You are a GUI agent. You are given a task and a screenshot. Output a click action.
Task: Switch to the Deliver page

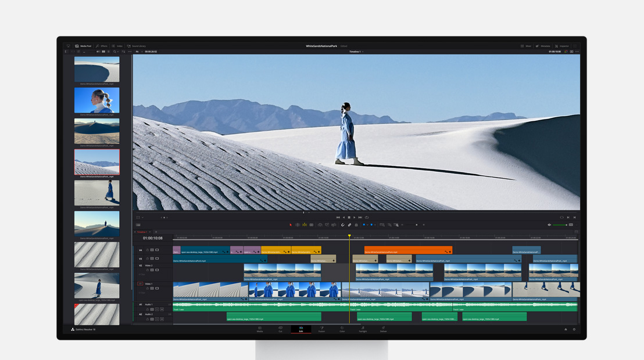point(382,330)
